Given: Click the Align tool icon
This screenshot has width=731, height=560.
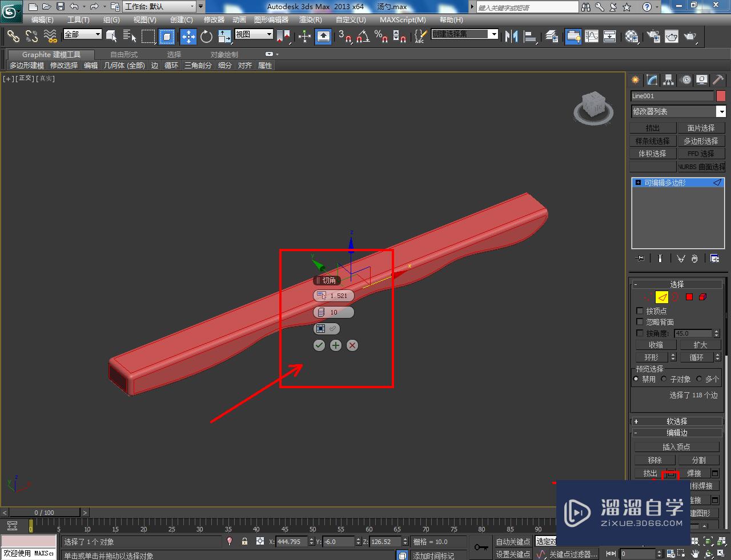Looking at the screenshot, I should tap(531, 37).
